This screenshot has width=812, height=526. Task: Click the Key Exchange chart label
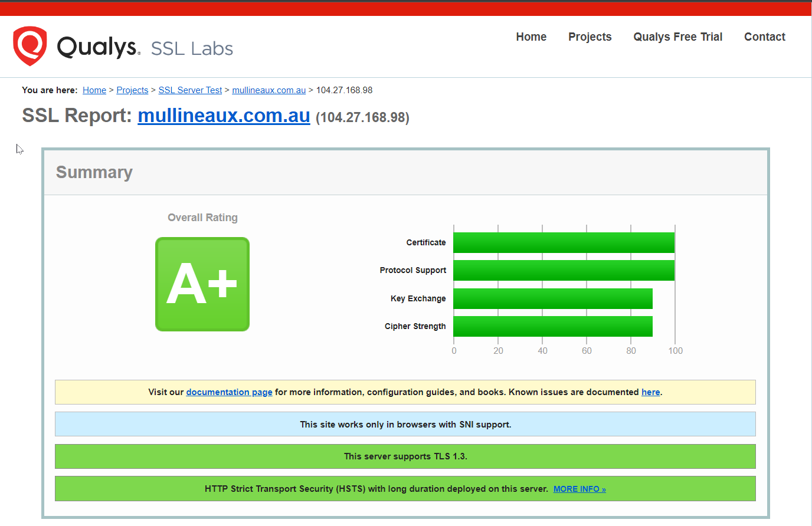pos(418,298)
